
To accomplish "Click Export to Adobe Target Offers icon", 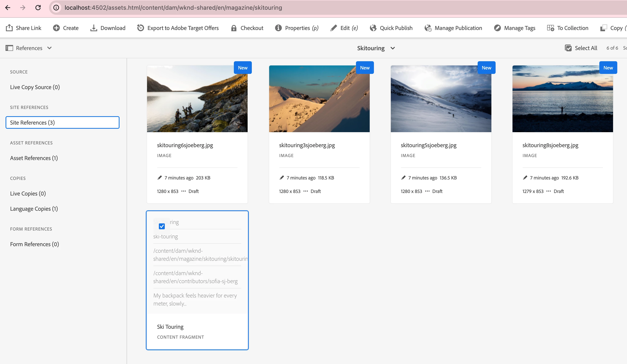I will [140, 28].
